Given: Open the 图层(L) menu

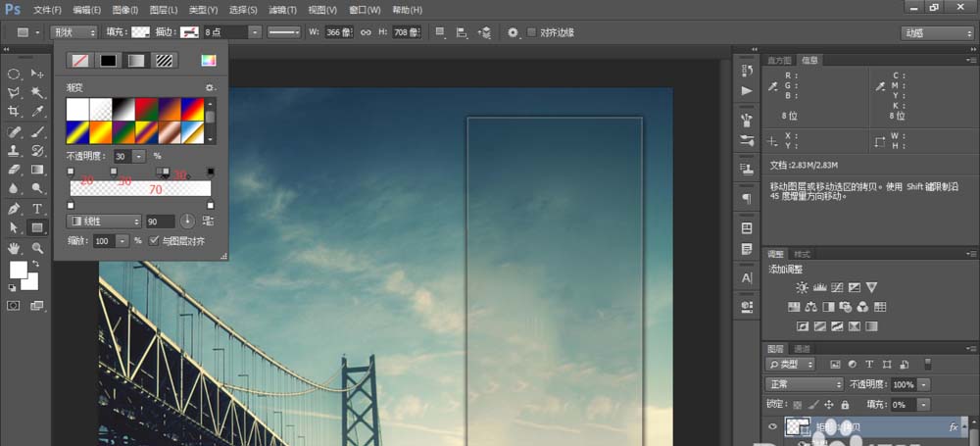Looking at the screenshot, I should [164, 10].
